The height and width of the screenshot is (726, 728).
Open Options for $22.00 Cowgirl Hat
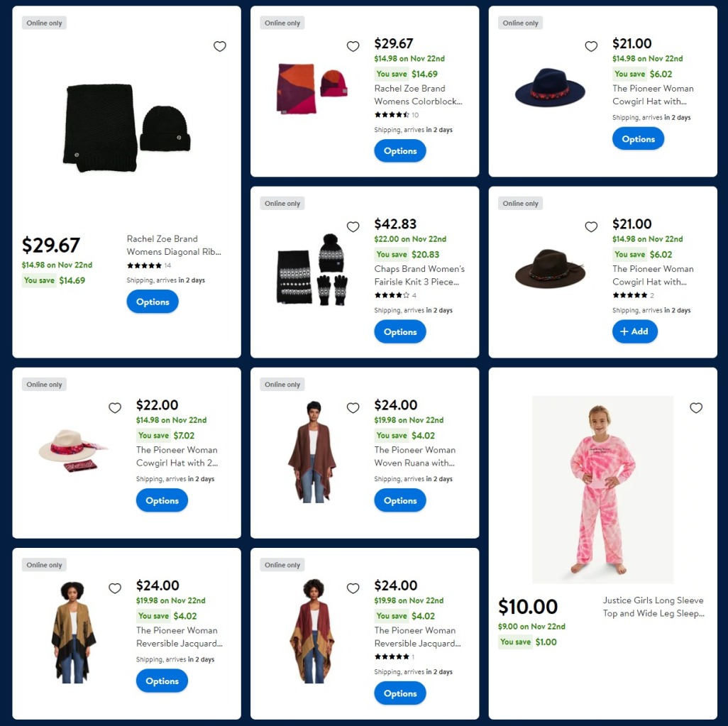(x=162, y=500)
